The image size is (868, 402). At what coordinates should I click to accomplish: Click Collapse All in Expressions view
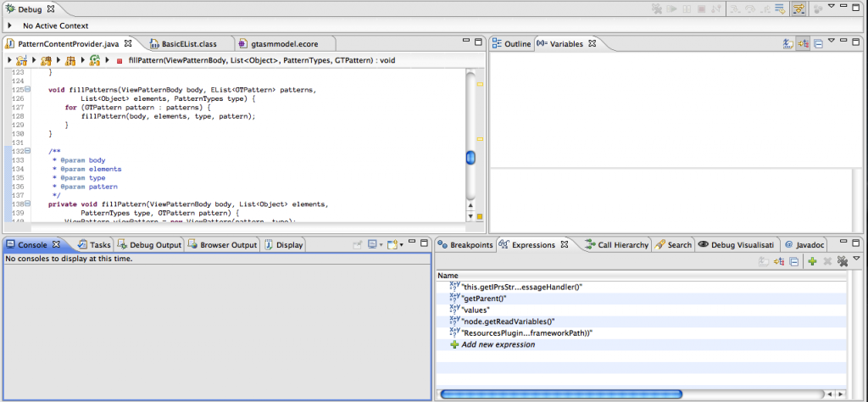tap(793, 262)
